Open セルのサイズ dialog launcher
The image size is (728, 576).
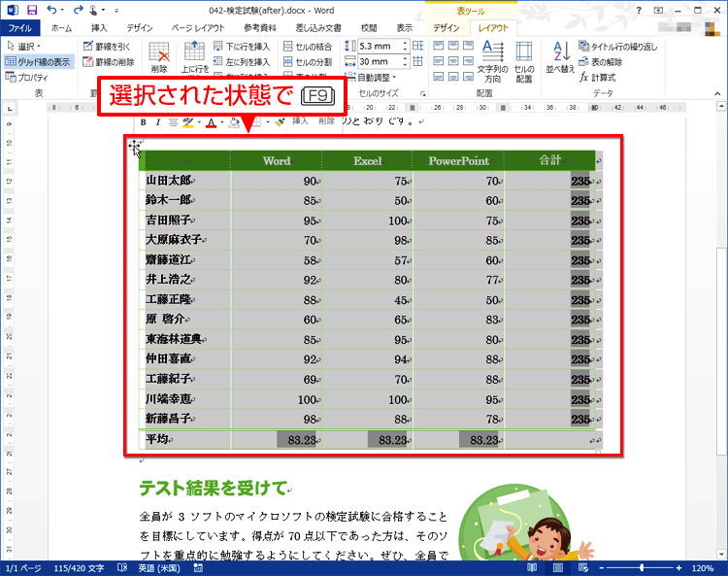[x=422, y=93]
